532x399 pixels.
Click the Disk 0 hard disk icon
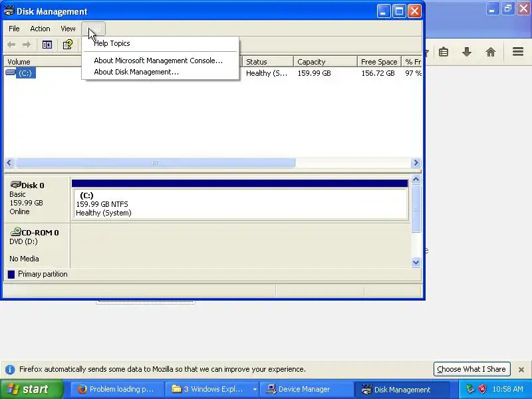(x=15, y=185)
